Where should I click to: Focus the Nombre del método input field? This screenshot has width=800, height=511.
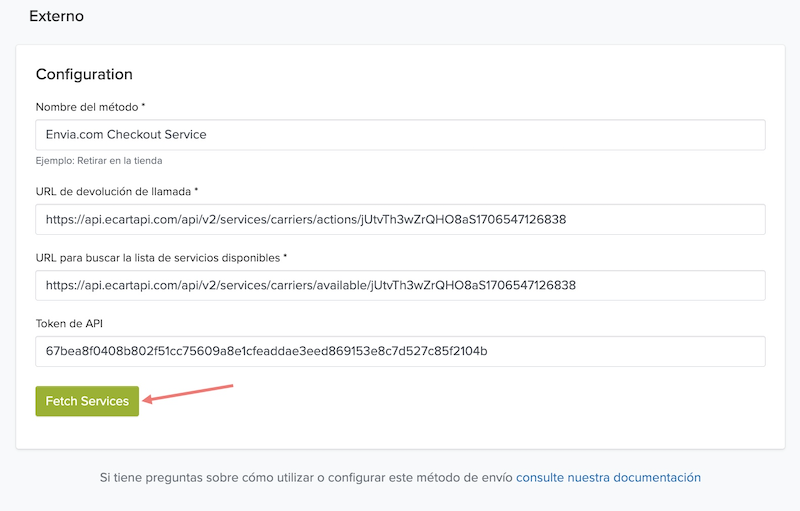point(400,135)
